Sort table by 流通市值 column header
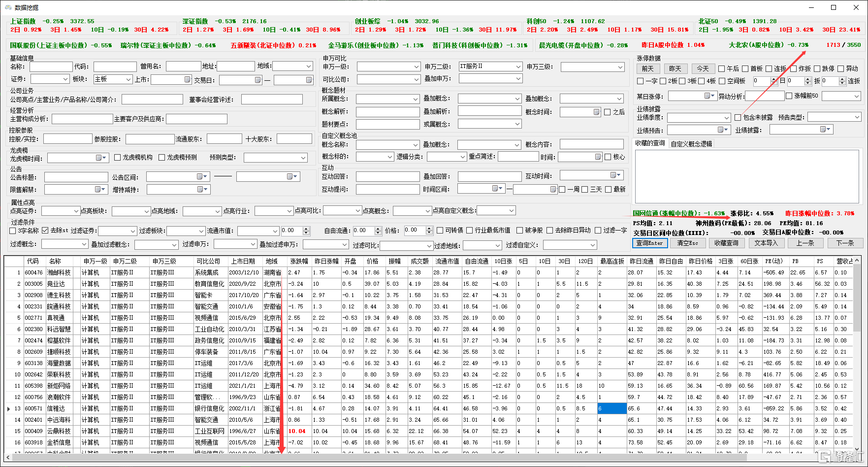Image resolution: width=868 pixels, height=467 pixels. 447,261
